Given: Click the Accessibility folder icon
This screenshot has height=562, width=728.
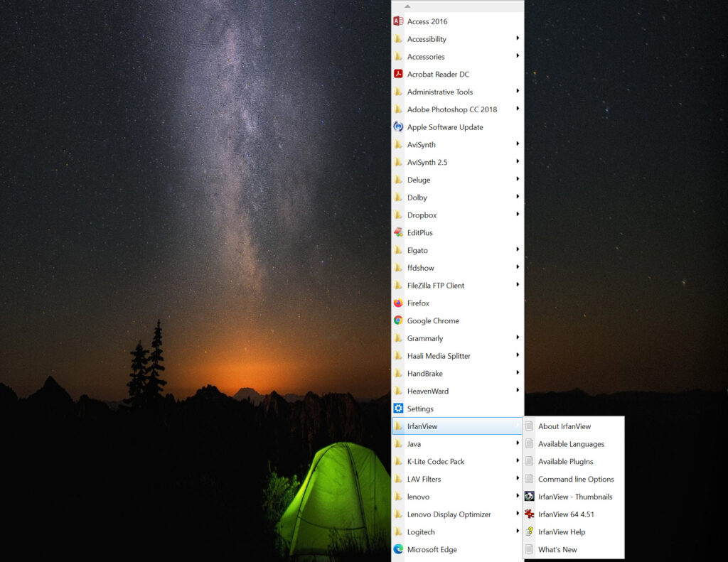Looking at the screenshot, I should pos(398,39).
